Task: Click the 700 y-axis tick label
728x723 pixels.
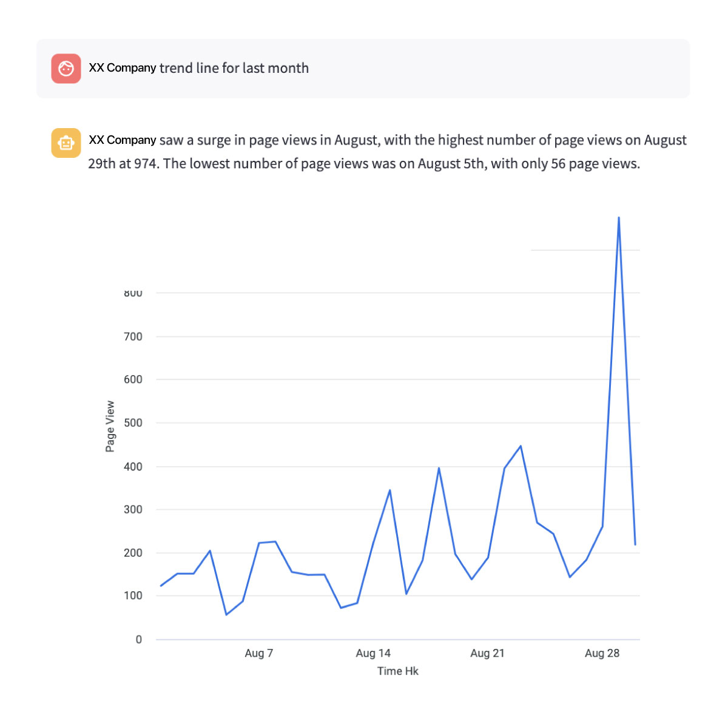Action: 133,336
